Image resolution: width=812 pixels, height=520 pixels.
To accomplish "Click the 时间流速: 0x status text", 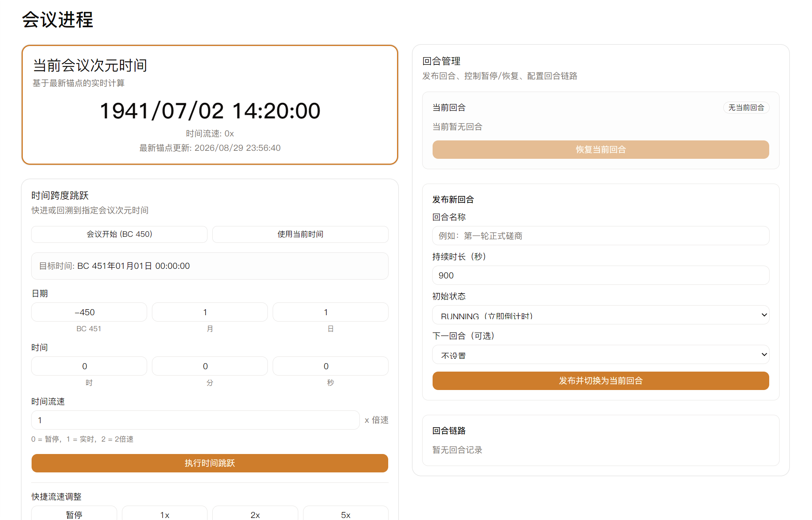I will 210,134.
